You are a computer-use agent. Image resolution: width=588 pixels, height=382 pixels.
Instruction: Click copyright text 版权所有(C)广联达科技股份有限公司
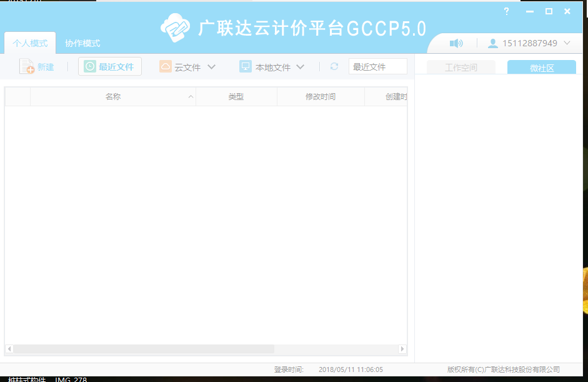503,369
